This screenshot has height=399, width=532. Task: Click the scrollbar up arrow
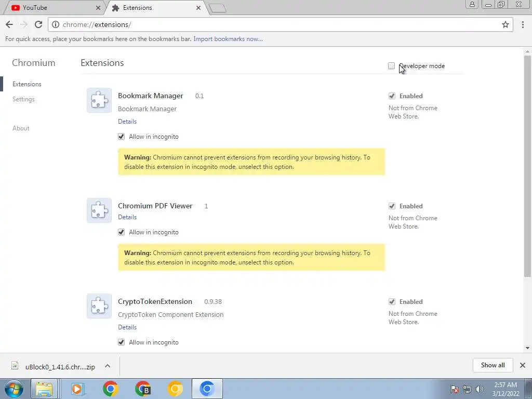click(x=527, y=52)
